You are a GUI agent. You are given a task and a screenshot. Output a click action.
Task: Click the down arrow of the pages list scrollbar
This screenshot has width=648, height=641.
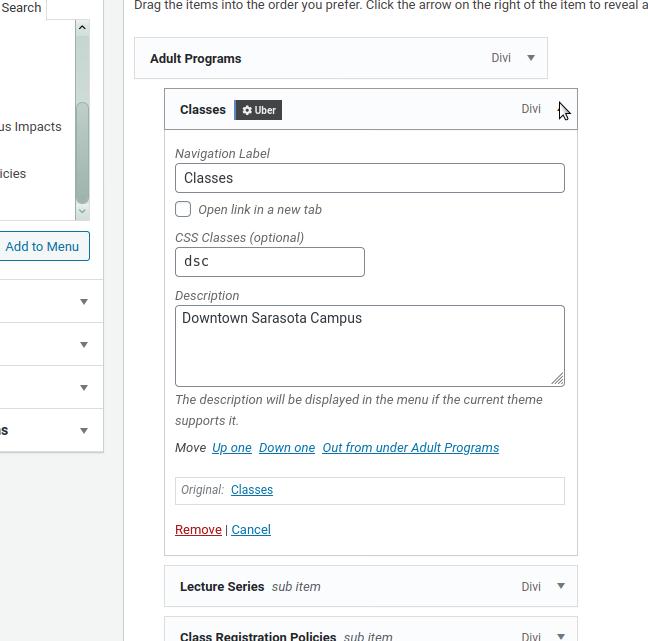coord(82,211)
